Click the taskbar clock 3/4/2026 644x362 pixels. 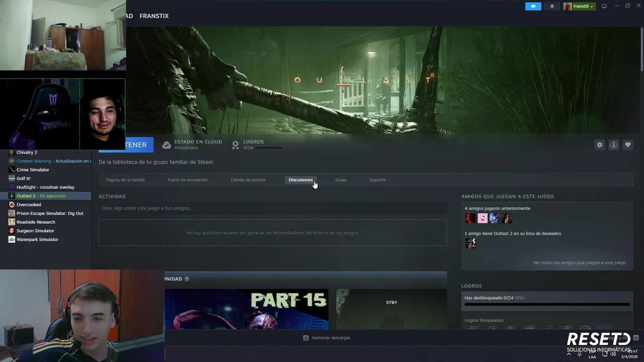[629, 356]
